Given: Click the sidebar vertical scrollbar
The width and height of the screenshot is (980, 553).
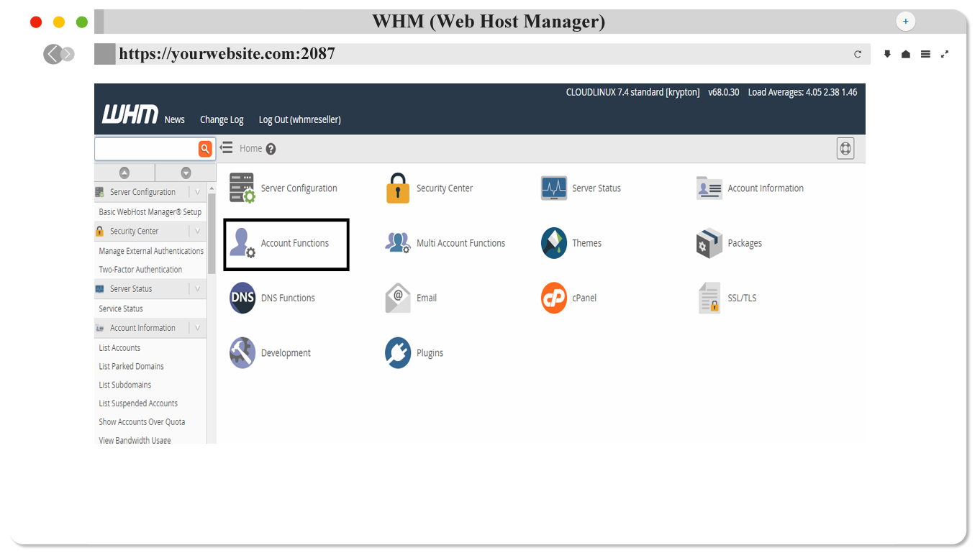Looking at the screenshot, I should pos(212,234).
